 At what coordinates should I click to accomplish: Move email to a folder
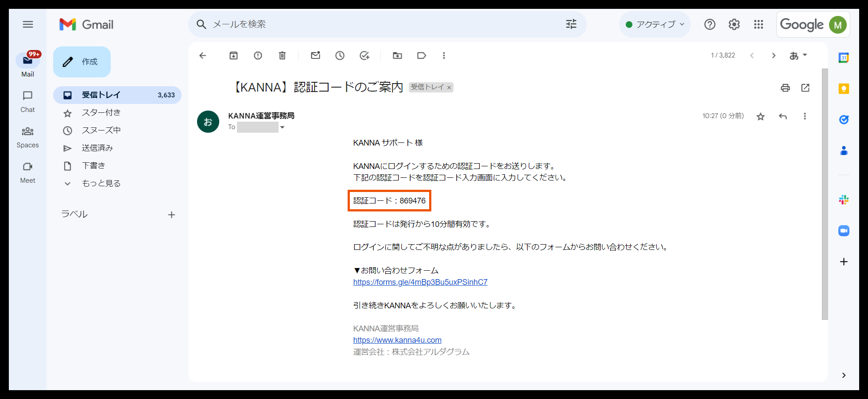[397, 55]
